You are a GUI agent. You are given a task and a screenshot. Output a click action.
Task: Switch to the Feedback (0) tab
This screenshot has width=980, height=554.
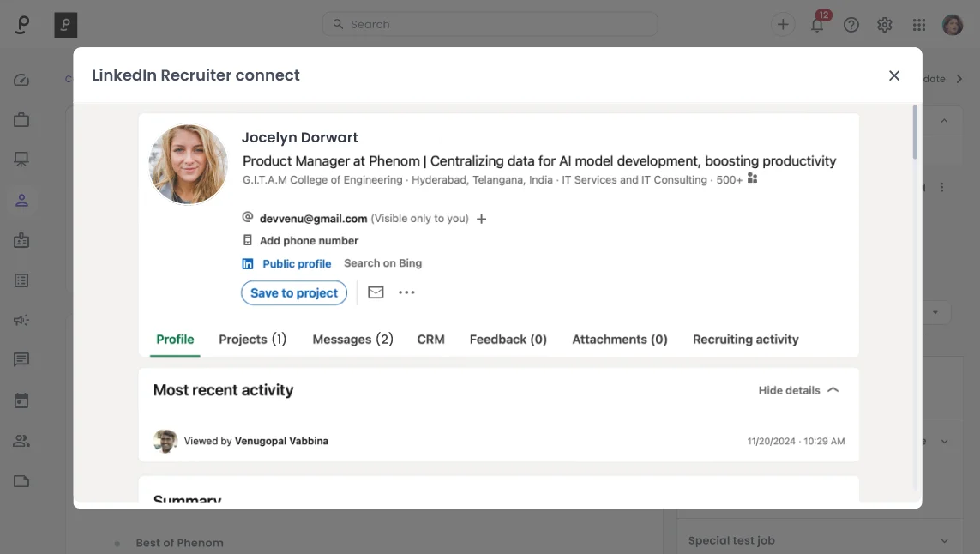[x=508, y=340]
